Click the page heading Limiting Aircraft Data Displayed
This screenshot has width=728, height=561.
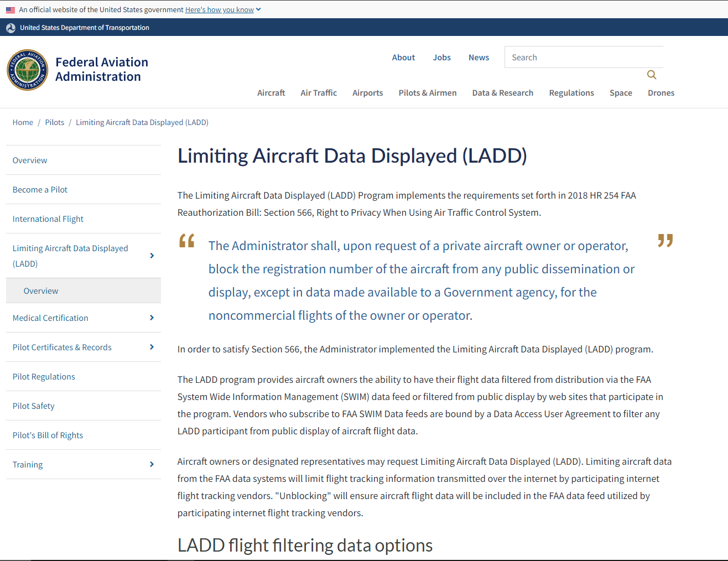coord(352,155)
